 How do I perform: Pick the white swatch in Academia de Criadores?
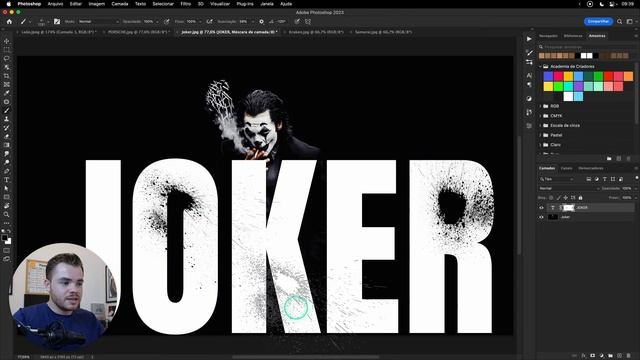(568, 96)
